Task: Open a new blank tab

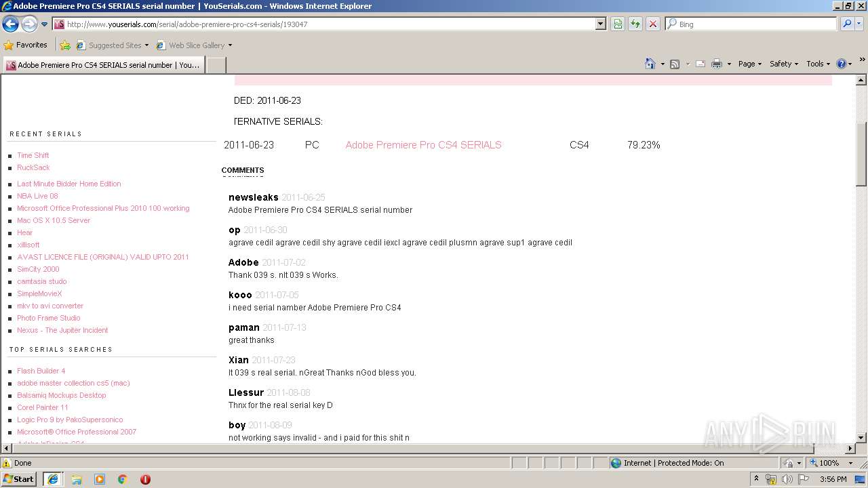Action: [216, 65]
